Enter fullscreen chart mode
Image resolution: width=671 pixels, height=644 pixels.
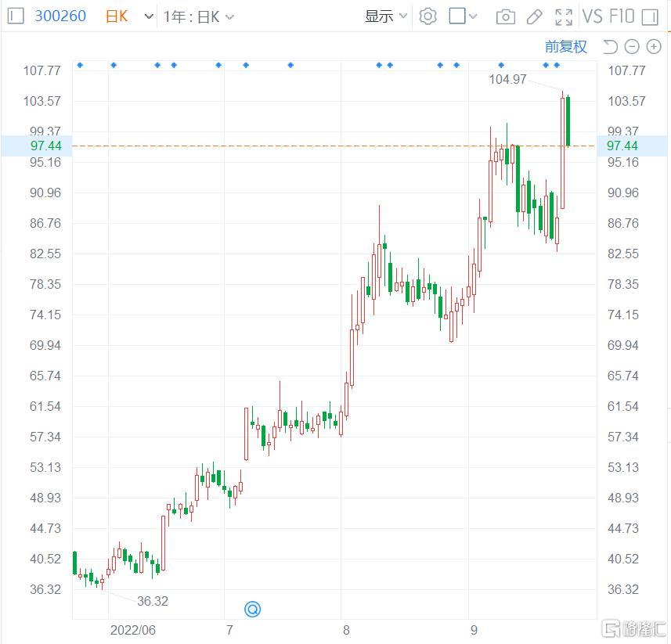[563, 16]
